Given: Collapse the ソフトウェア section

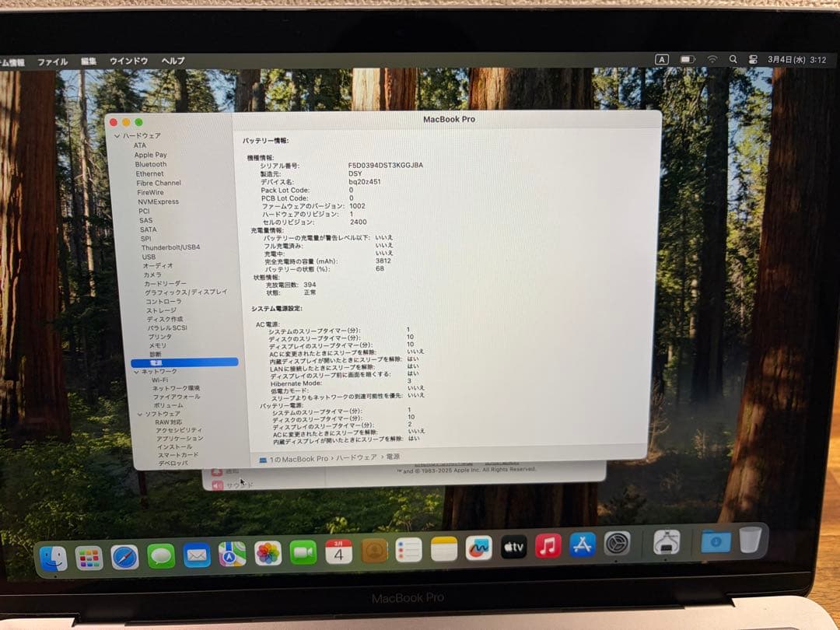Looking at the screenshot, I should click(x=140, y=414).
